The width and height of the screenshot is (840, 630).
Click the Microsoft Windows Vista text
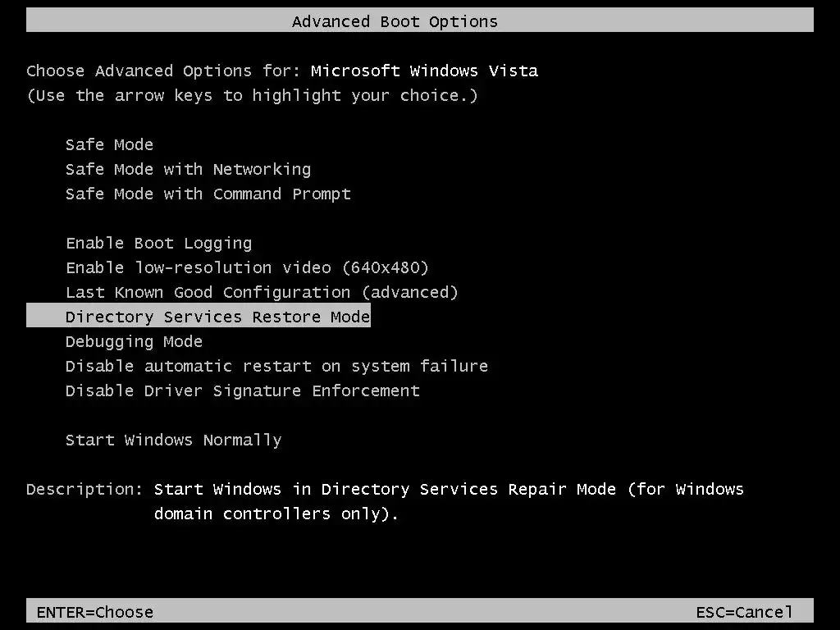pos(424,71)
